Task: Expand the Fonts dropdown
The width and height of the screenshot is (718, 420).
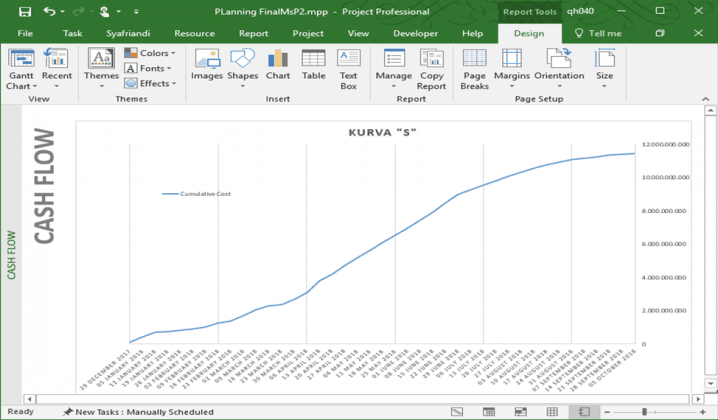Action: (148, 69)
